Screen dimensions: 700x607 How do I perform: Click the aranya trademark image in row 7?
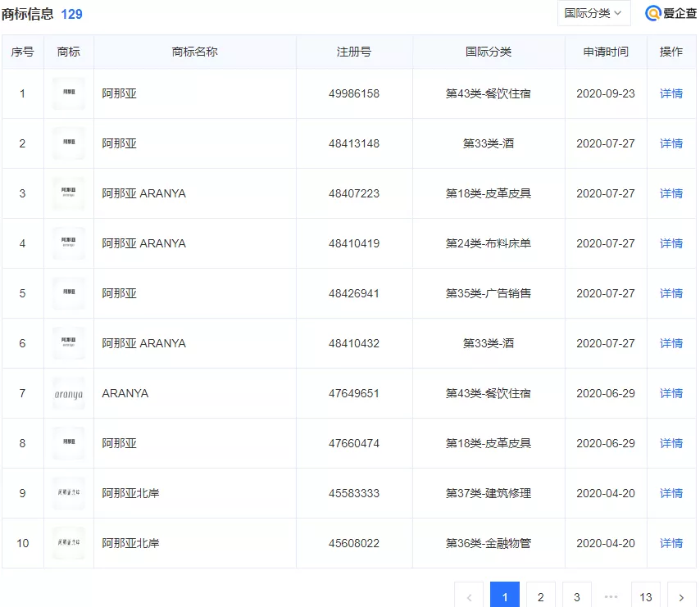pos(69,393)
